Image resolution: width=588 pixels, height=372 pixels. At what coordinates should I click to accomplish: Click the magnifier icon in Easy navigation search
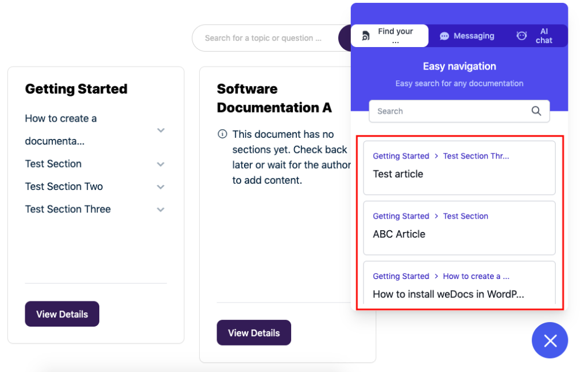[536, 111]
